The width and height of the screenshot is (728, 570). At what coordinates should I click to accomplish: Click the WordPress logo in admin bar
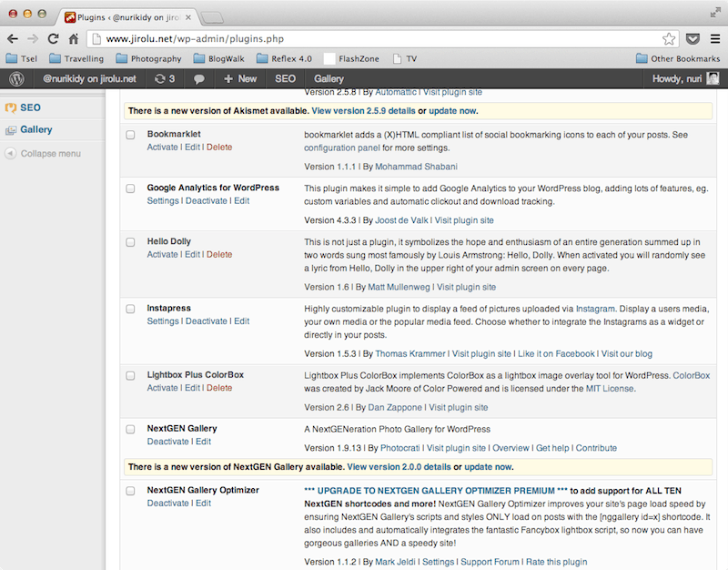(16, 79)
